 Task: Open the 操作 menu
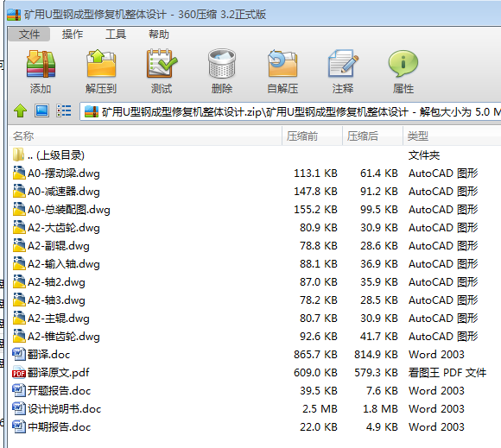pos(73,34)
